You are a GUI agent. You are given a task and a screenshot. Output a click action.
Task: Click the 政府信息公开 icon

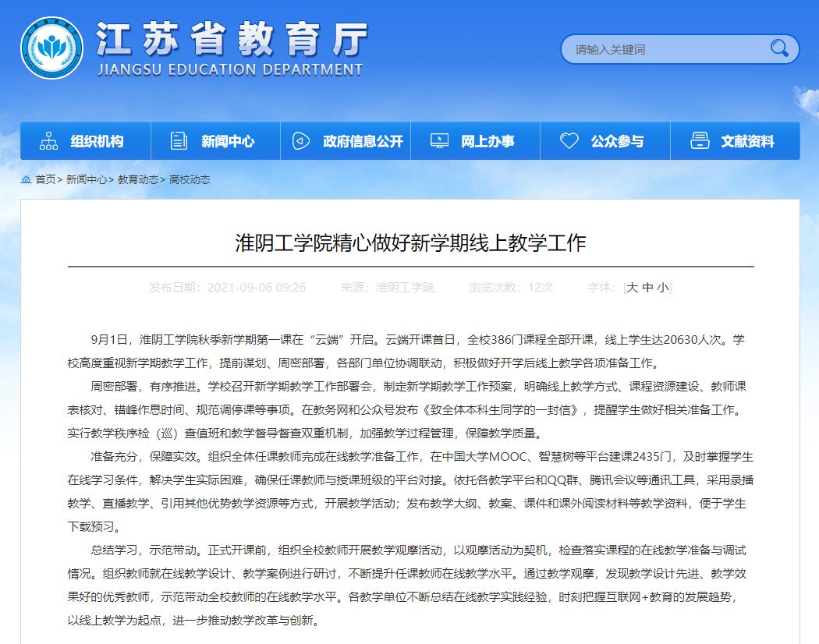pos(301,141)
